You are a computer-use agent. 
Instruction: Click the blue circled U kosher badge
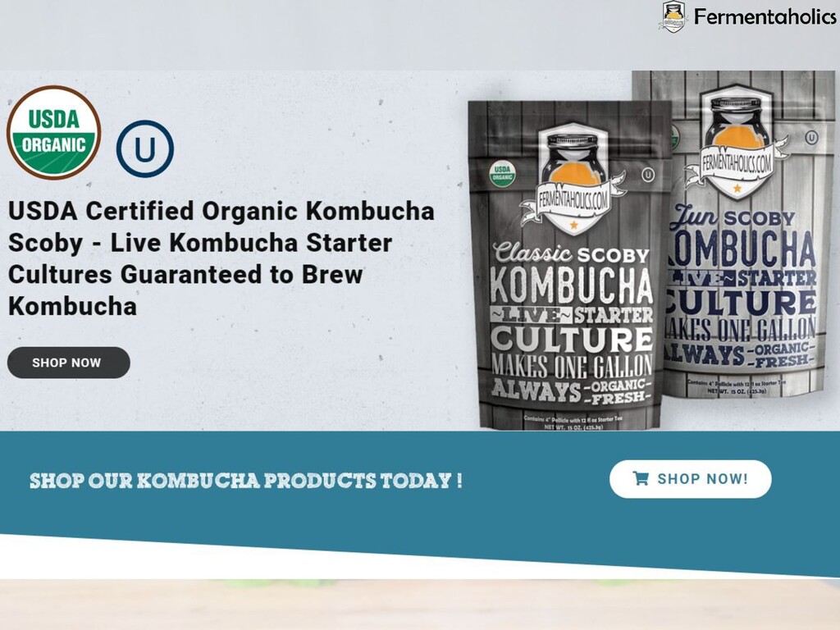(145, 149)
